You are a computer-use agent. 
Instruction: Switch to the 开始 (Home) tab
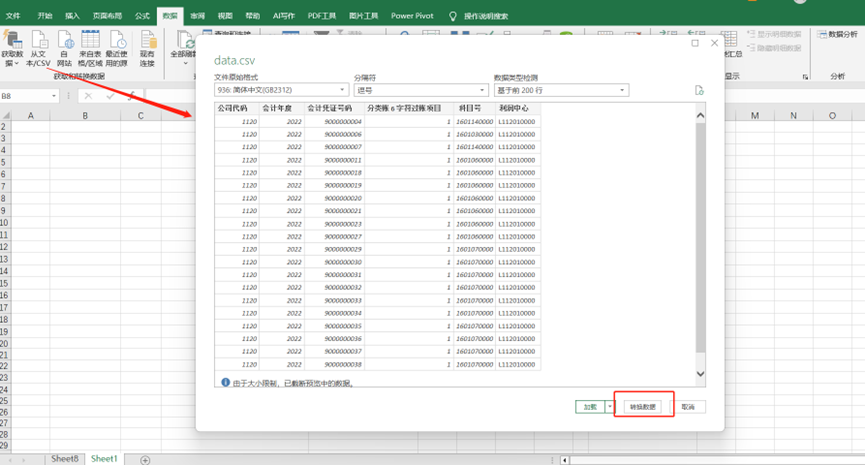[45, 16]
